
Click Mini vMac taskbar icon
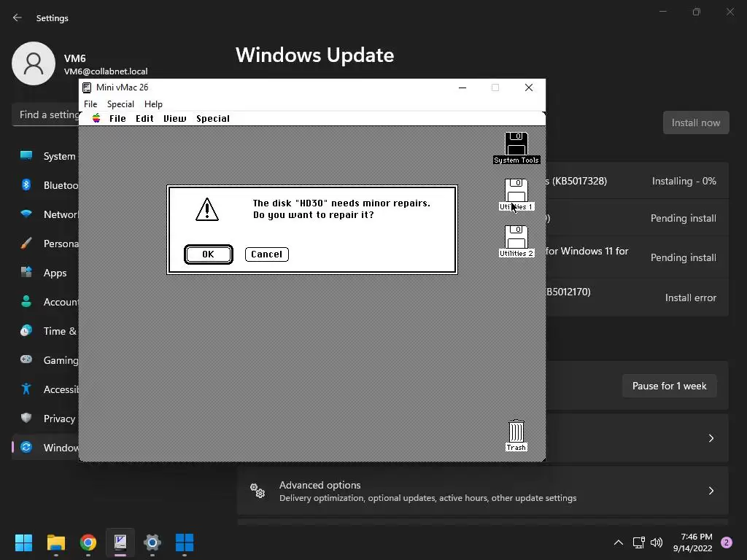[120, 542]
